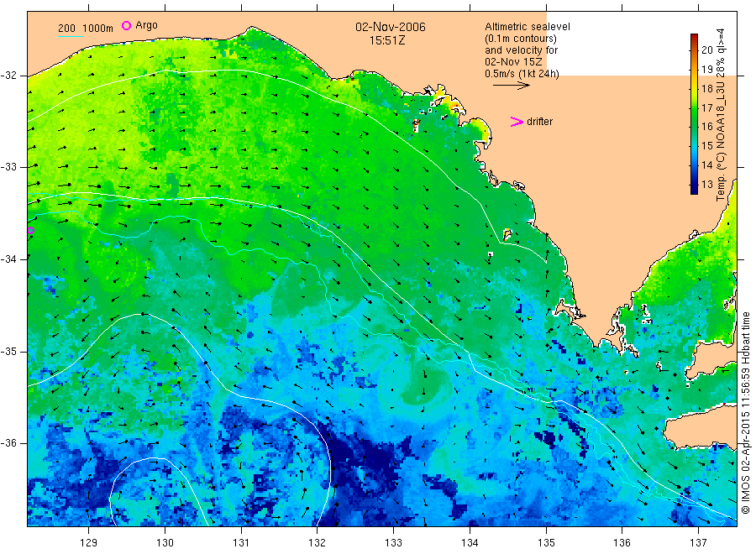
Task: Click the magenta Argo circle in the legend
Action: tap(126, 25)
